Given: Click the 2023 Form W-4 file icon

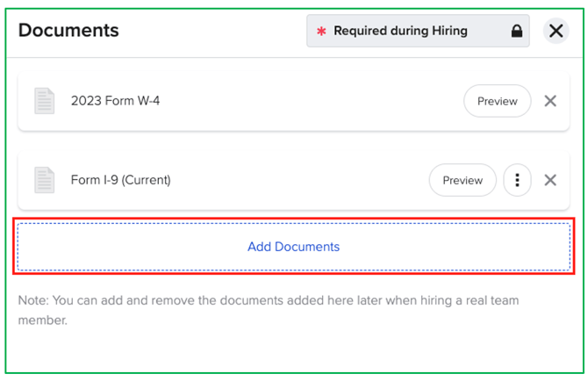Looking at the screenshot, I should (x=44, y=101).
